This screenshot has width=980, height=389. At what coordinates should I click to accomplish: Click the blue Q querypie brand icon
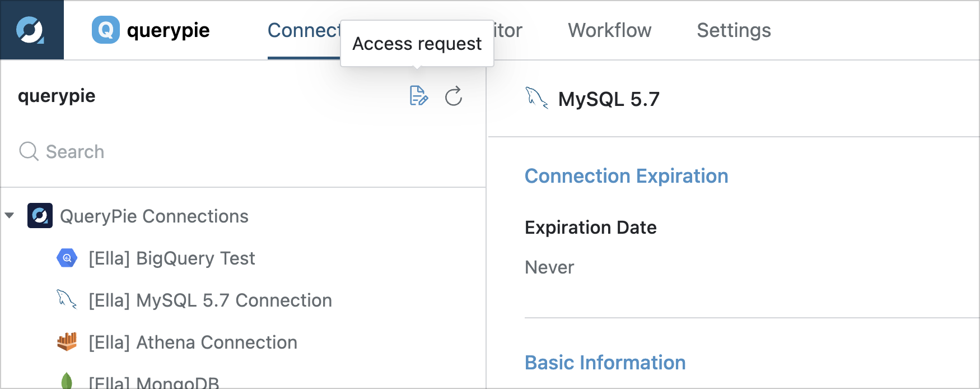(x=106, y=30)
